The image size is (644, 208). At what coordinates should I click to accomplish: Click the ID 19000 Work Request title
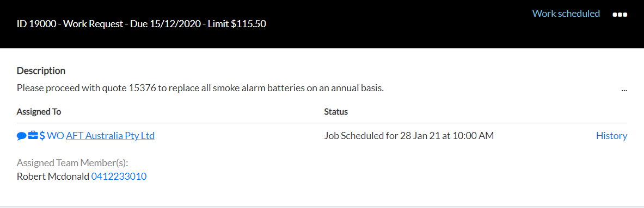coord(71,24)
